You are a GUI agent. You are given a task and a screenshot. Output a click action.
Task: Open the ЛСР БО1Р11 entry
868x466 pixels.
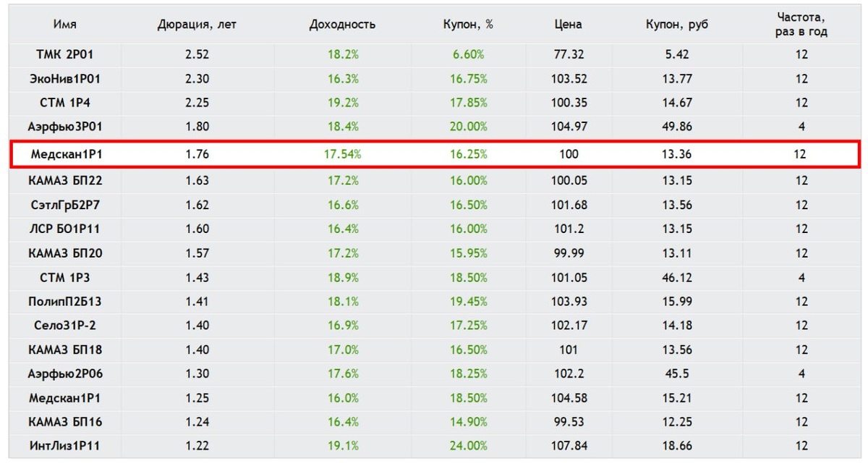tap(65, 229)
